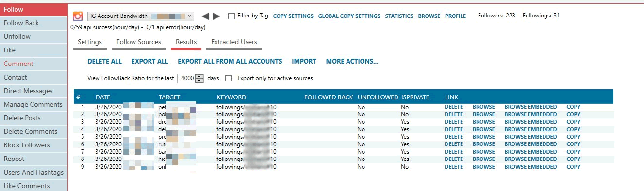This screenshot has width=644, height=191.
Task: Sort by the FOLLOWED BACK column header
Action: [x=329, y=97]
